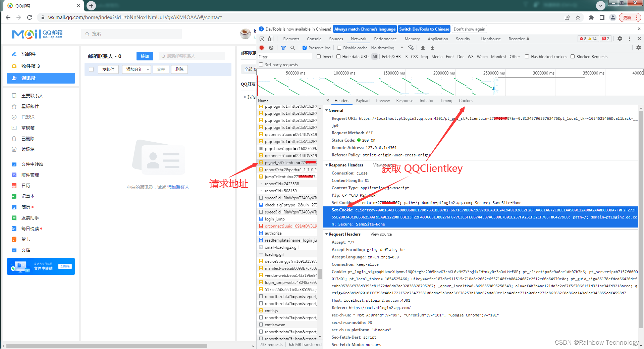644x349 pixels.
Task: Open the Network panel settings gear
Action: click(x=638, y=48)
